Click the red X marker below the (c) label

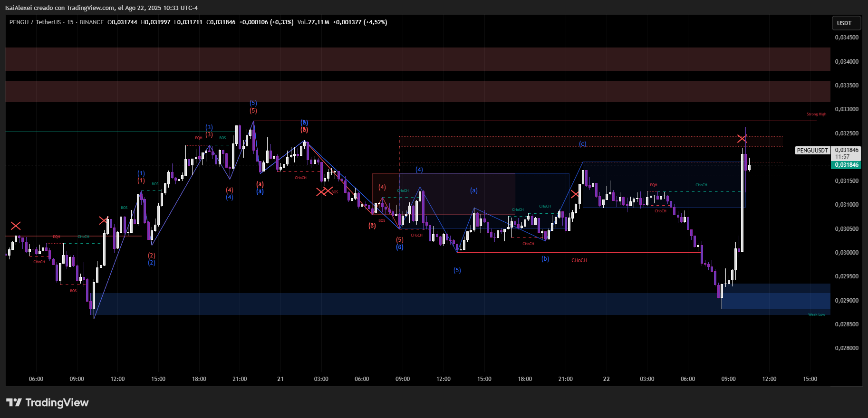(x=575, y=194)
